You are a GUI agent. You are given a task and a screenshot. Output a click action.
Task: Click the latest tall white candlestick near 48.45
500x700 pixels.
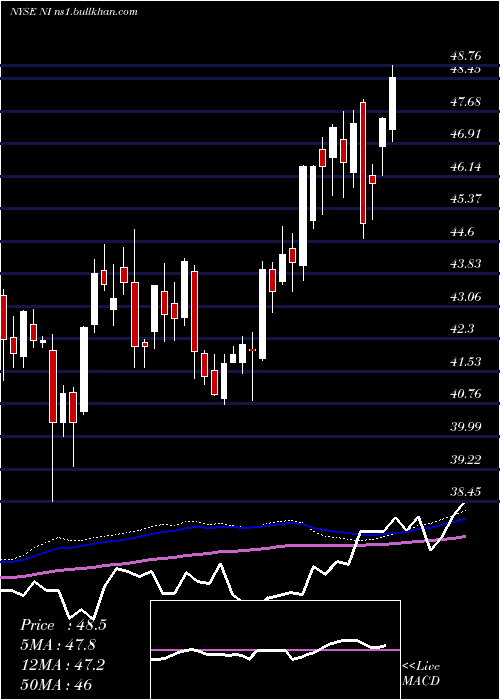click(392, 104)
